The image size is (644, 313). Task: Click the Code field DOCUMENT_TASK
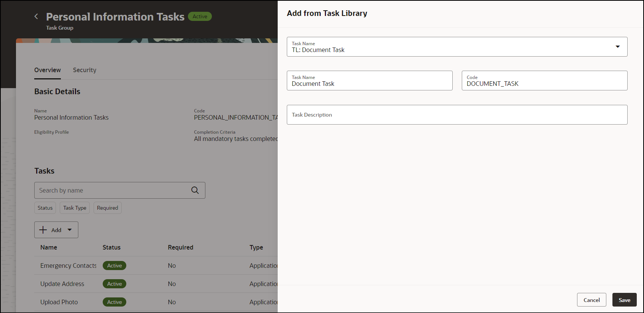(545, 81)
